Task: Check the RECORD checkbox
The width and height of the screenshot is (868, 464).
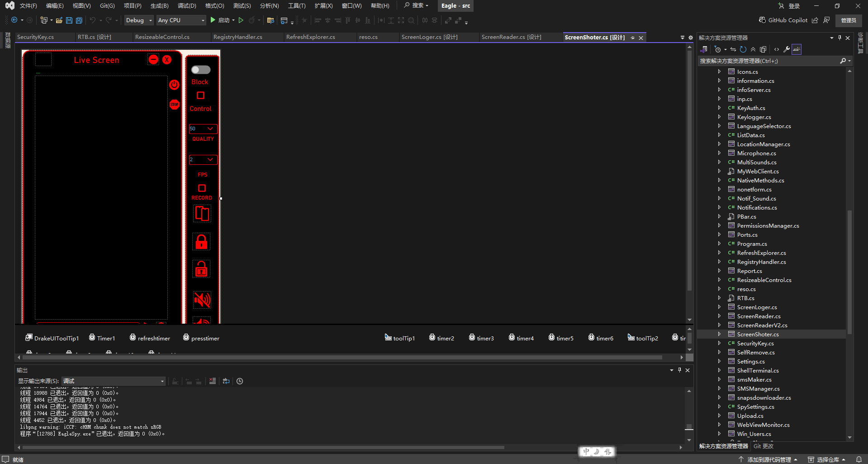Action: click(x=202, y=188)
